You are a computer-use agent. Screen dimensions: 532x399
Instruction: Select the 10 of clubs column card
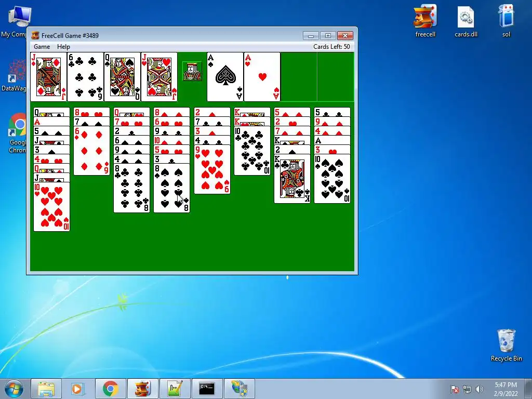pos(252,151)
